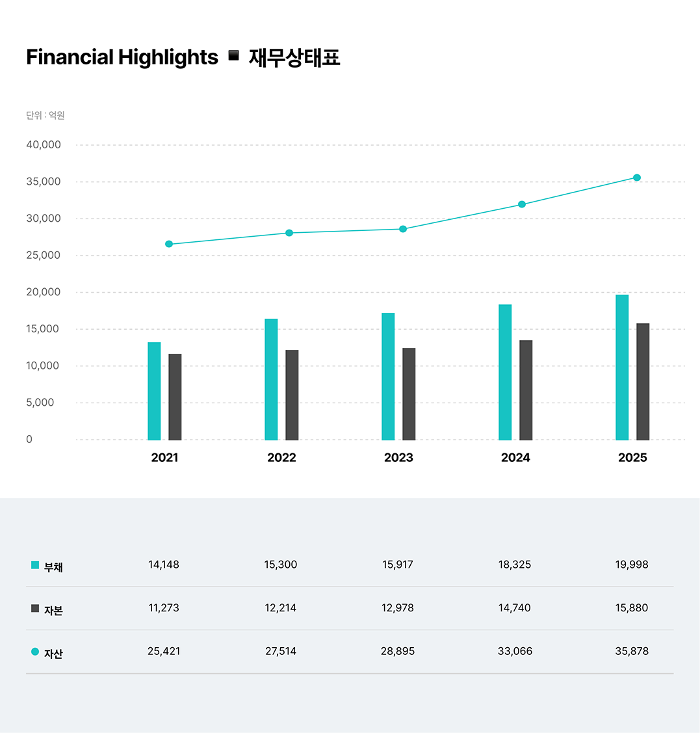Click the black square beside 재무상태표 title

pos(233,56)
